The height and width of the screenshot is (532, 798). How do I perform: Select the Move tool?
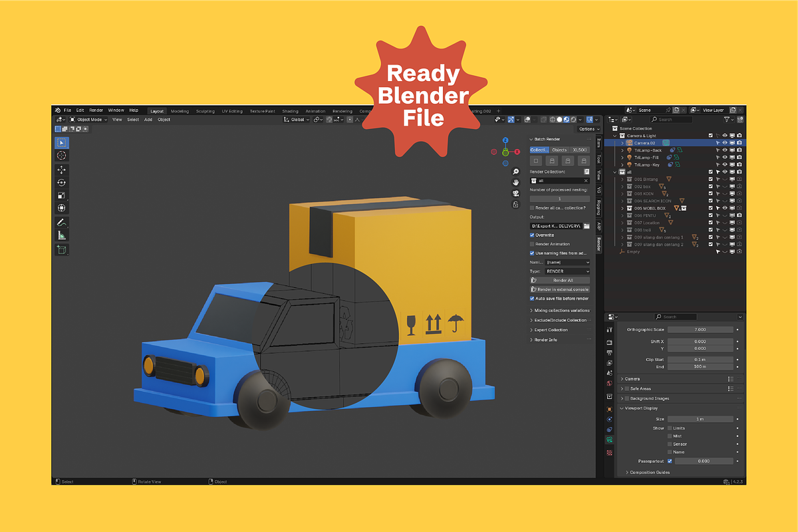tap(61, 170)
